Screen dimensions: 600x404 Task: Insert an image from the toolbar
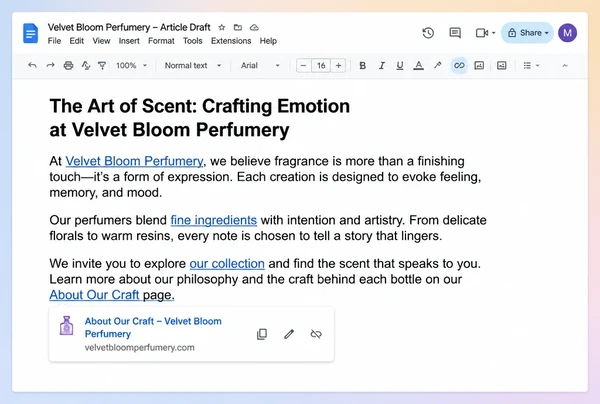[479, 65]
